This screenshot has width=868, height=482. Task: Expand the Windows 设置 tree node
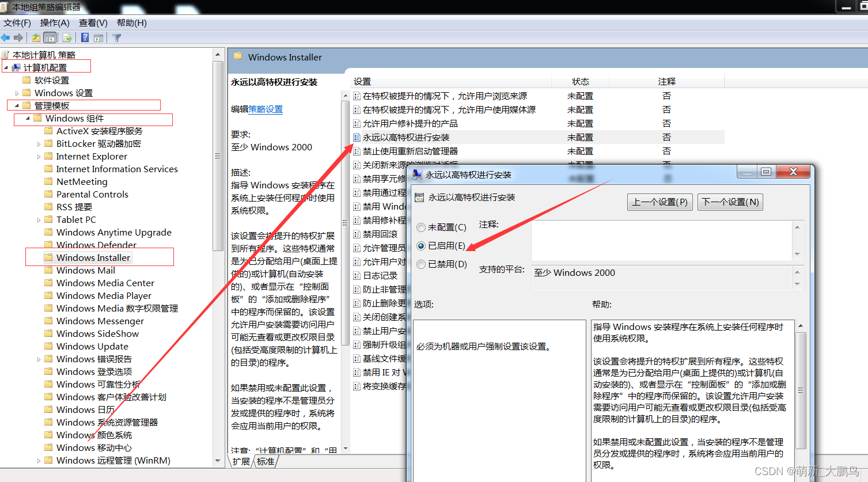(17, 93)
